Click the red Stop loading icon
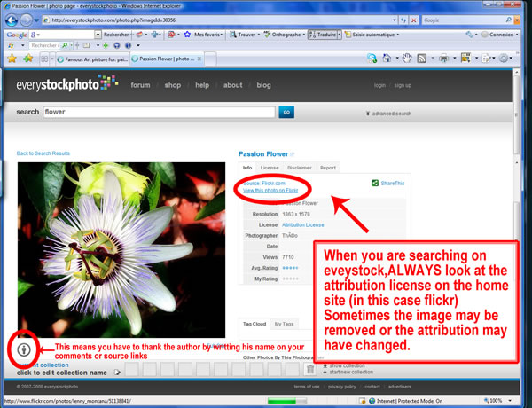 click(x=413, y=20)
